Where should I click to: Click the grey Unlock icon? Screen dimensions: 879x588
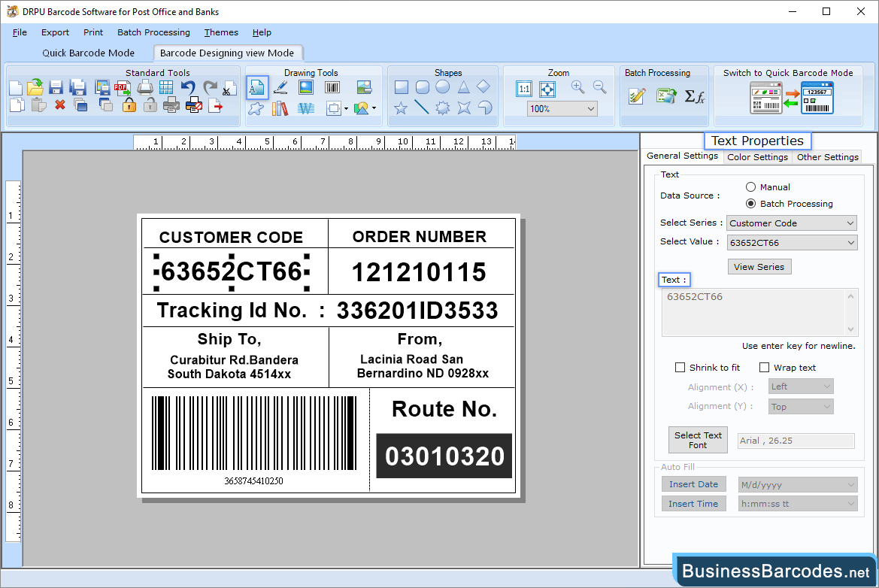point(150,105)
